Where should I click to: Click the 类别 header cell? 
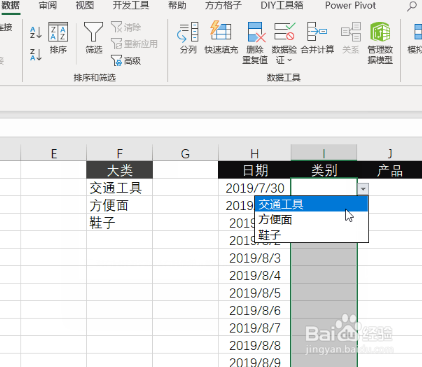[x=324, y=170]
